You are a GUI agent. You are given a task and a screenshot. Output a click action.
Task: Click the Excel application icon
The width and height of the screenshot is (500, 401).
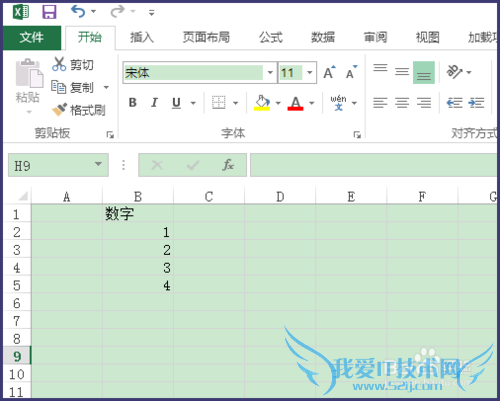21,12
